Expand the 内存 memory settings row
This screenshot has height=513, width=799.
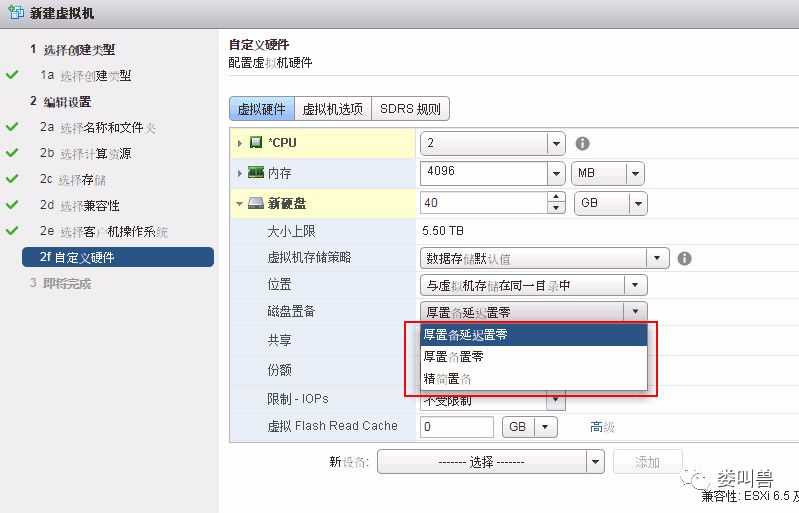pyautogui.click(x=239, y=173)
